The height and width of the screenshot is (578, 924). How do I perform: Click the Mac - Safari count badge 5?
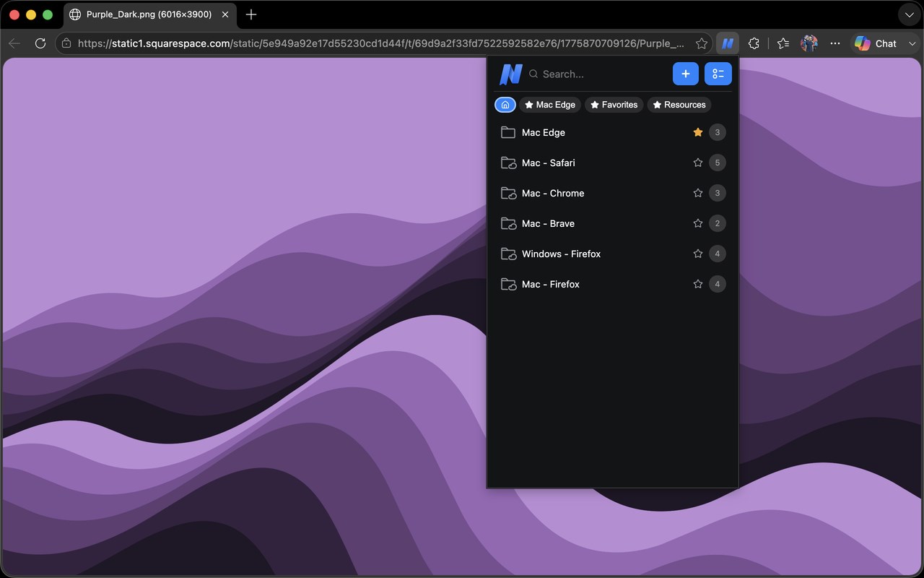[x=717, y=163]
